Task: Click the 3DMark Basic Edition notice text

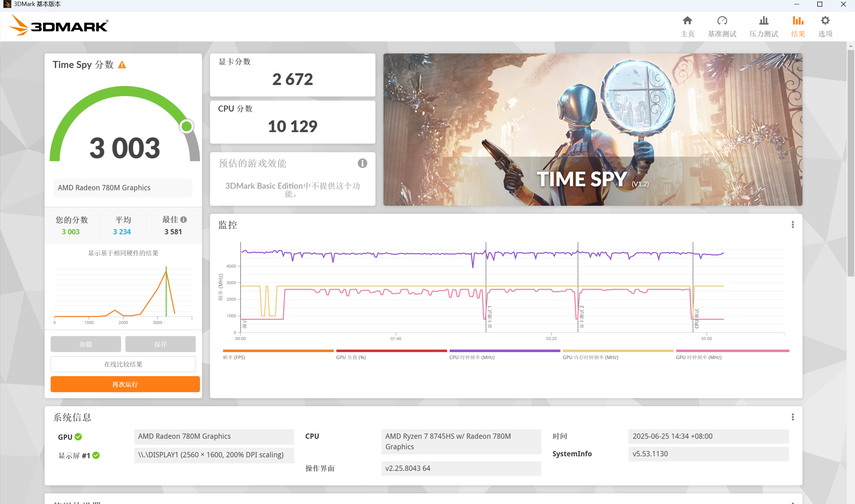Action: coord(292,190)
